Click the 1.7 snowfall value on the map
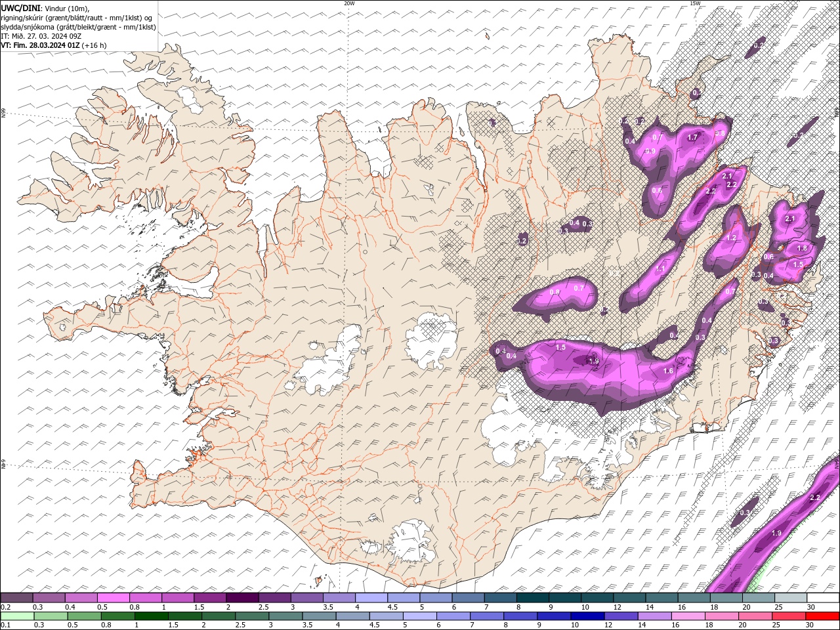840x630 pixels. pos(692,137)
